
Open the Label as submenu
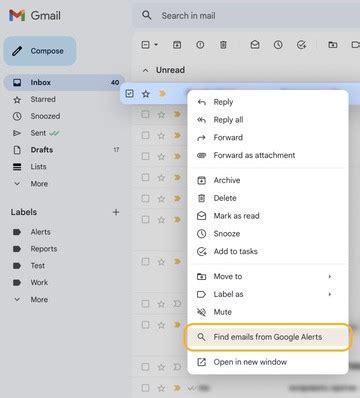[268, 294]
